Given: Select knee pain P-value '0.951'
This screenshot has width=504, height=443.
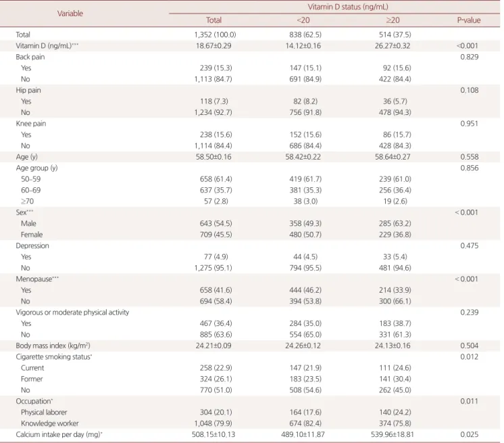Looking at the screenshot, I should click(470, 124).
